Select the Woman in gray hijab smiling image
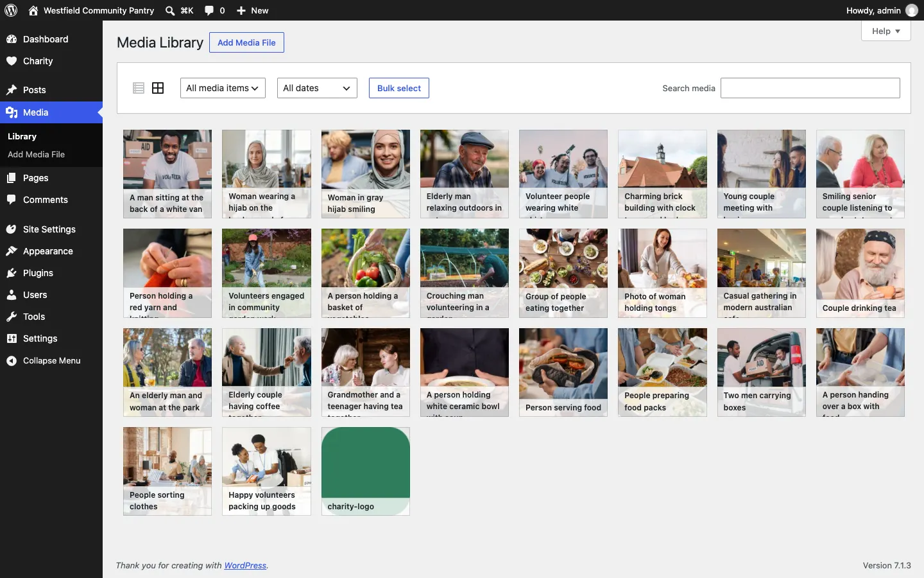Screen dimensions: 924x578 [366, 174]
